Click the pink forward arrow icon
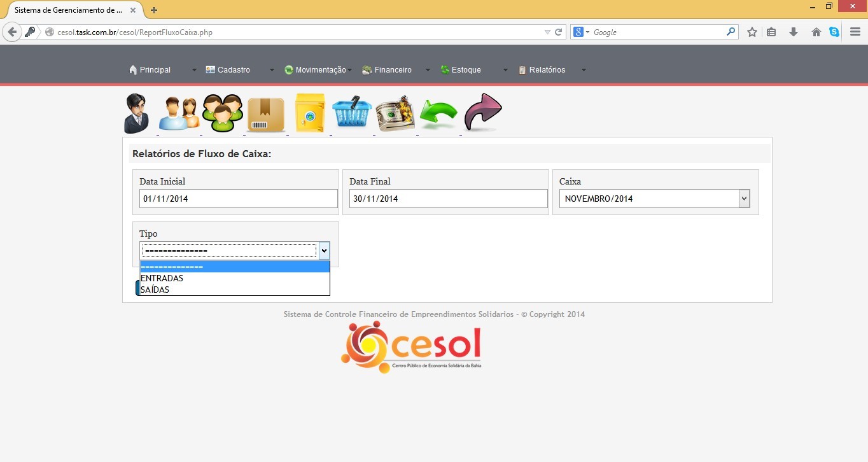The image size is (868, 462). point(482,113)
